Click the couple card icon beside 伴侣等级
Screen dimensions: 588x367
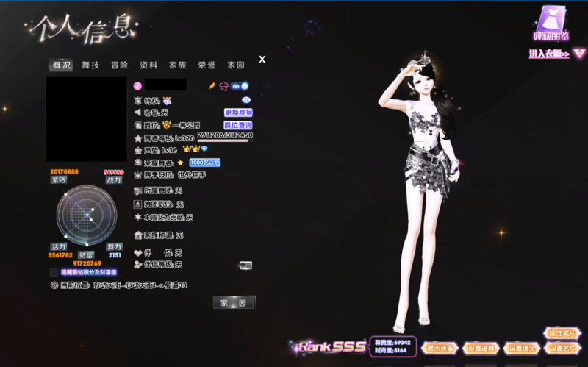pyautogui.click(x=245, y=265)
